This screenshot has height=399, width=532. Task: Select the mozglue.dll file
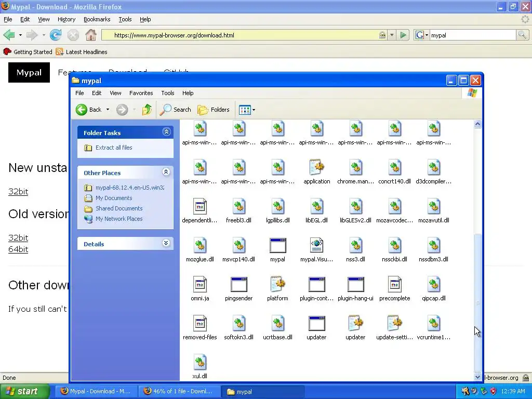click(200, 250)
